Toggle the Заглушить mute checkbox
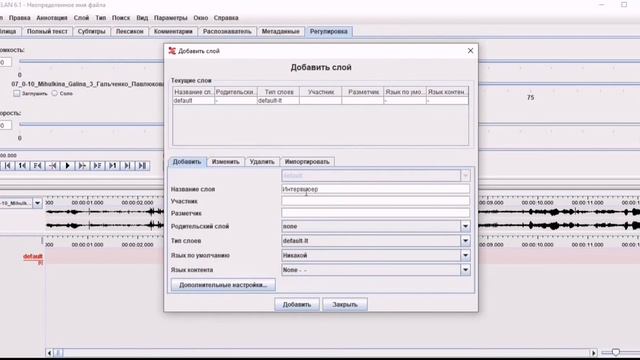640x360 pixels. coord(17,93)
